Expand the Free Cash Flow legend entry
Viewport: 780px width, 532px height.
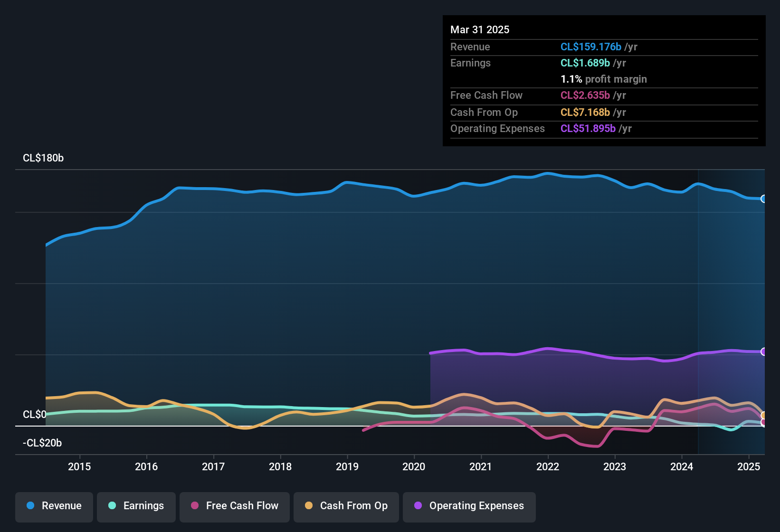[234, 506]
